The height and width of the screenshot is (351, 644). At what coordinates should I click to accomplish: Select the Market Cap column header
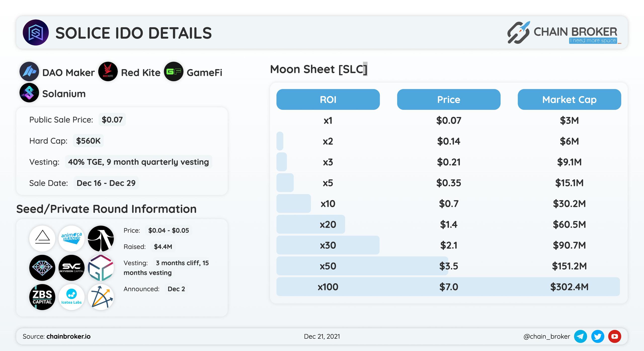click(569, 99)
